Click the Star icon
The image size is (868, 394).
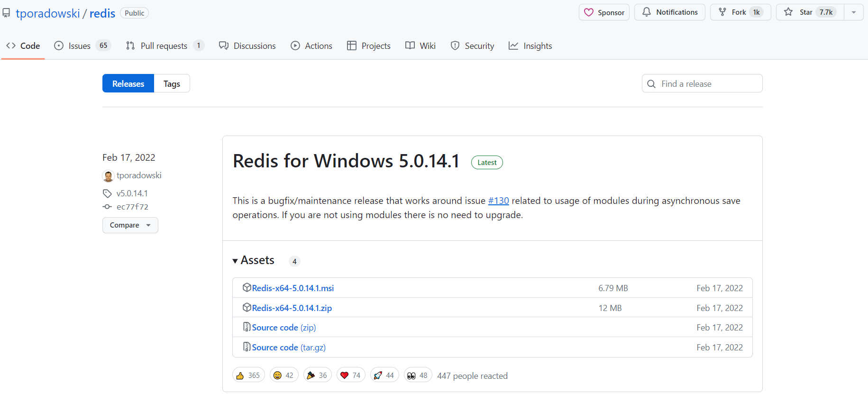(788, 12)
